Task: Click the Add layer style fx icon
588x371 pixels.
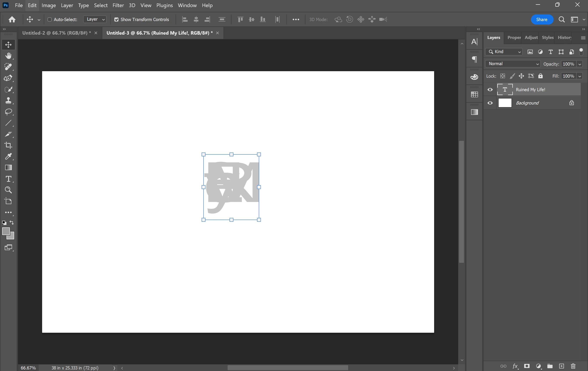Action: 515,366
